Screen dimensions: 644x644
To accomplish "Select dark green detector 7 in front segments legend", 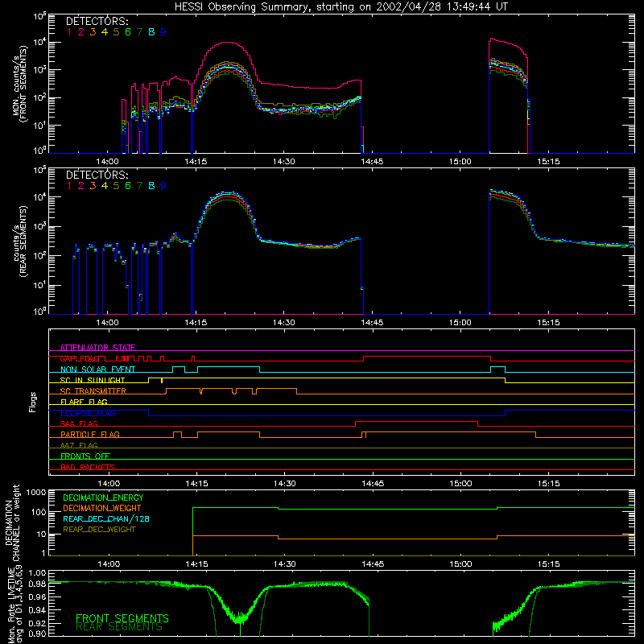I will [139, 31].
